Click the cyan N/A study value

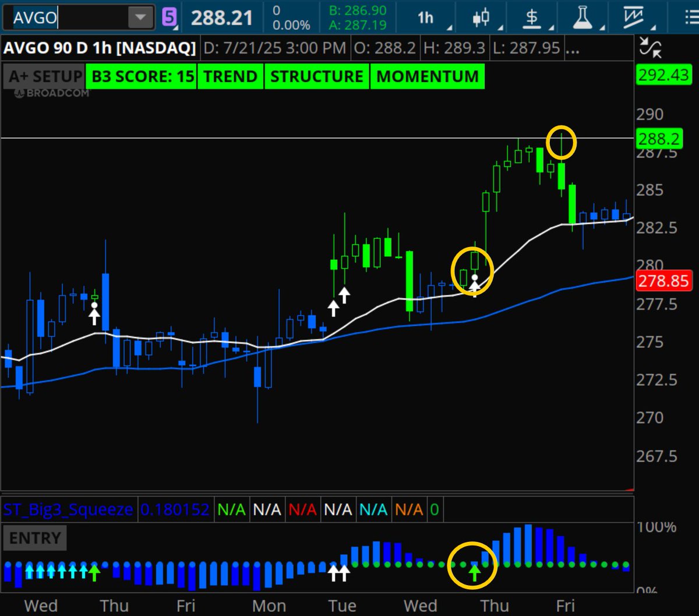(373, 510)
